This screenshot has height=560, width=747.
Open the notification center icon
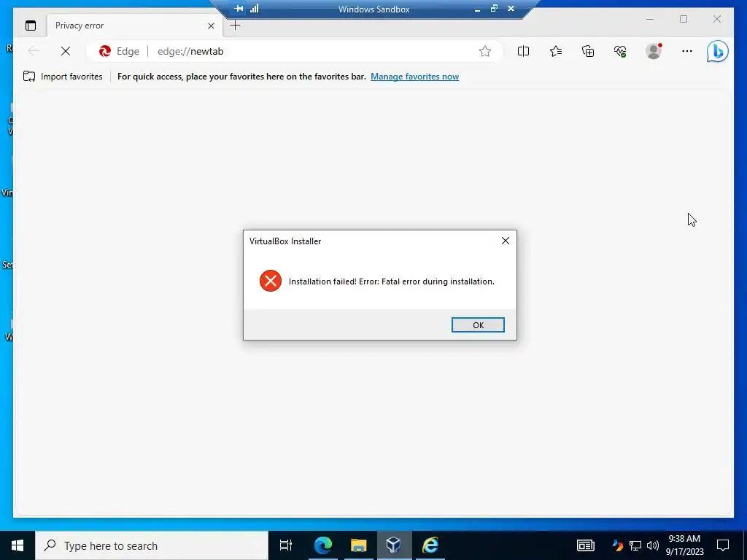click(x=723, y=545)
